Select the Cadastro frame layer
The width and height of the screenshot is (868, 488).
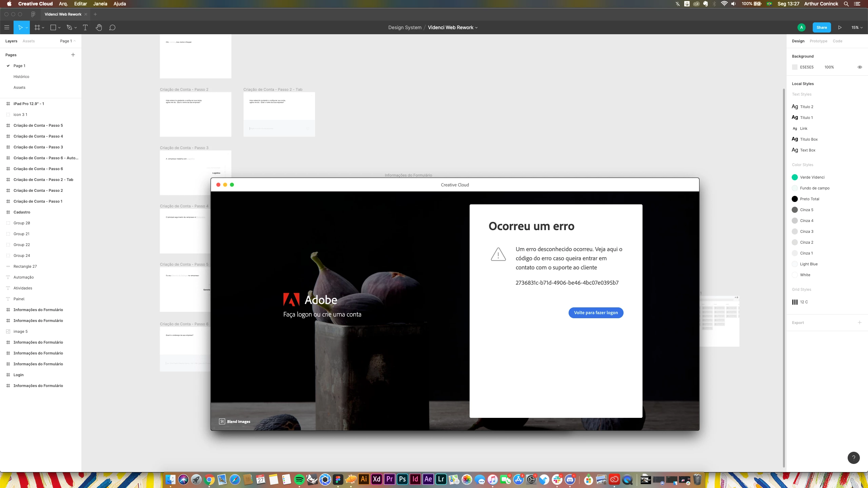[22, 212]
